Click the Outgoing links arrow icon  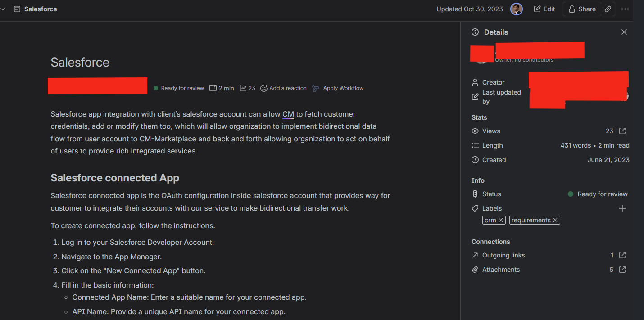(475, 255)
